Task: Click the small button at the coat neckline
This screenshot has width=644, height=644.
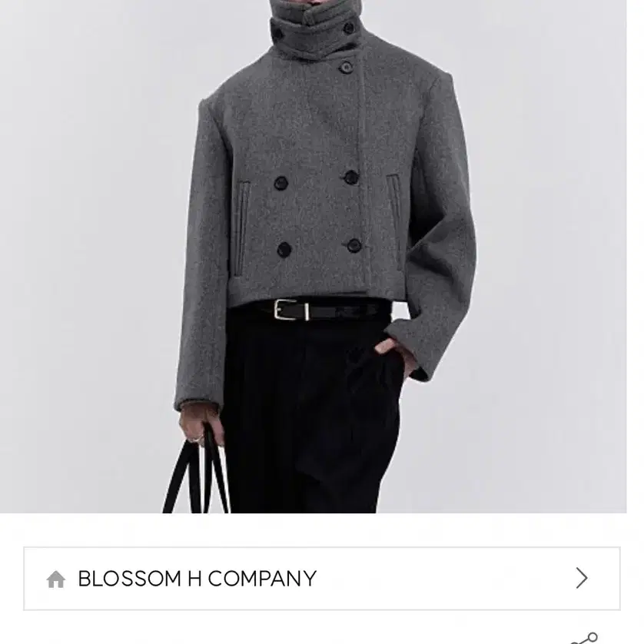Action: click(347, 66)
